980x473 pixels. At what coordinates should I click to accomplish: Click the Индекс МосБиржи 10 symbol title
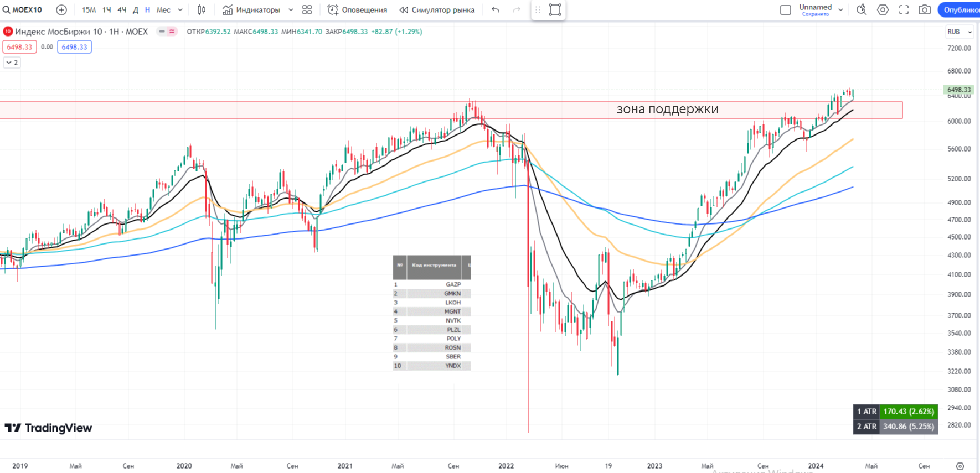pos(60,32)
